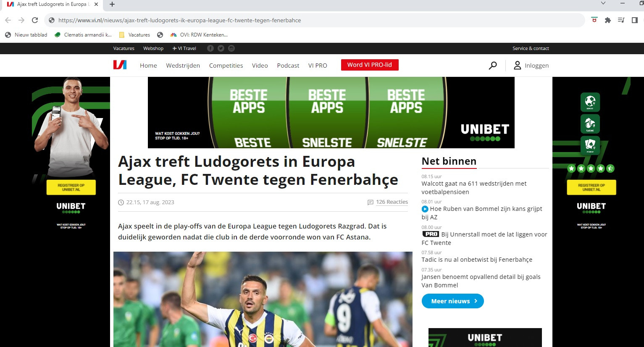Screen dimensions: 644x347
Task: Click the blue Meer nieuws button
Action: (453, 301)
